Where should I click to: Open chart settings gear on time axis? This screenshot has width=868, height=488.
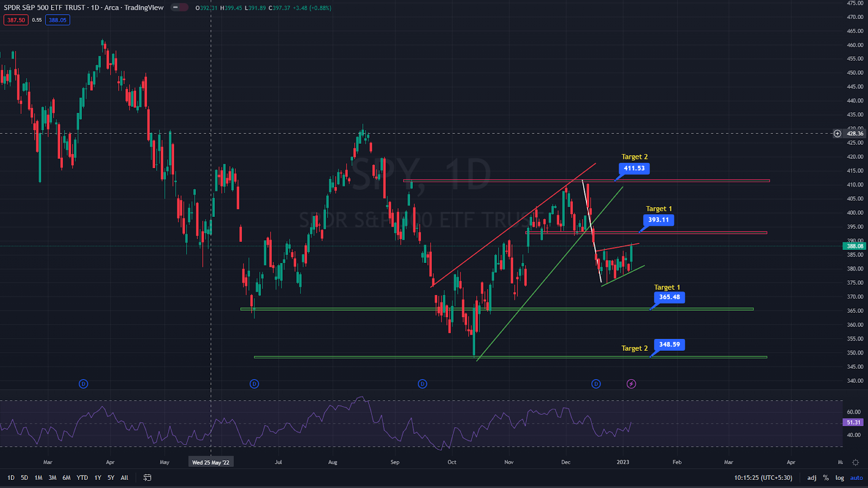pyautogui.click(x=856, y=463)
